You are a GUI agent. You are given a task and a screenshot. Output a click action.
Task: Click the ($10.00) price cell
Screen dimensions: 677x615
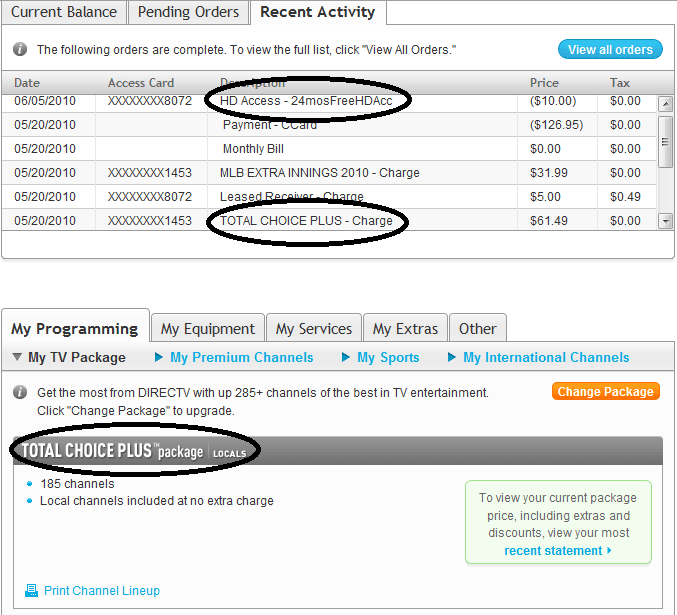(x=553, y=101)
